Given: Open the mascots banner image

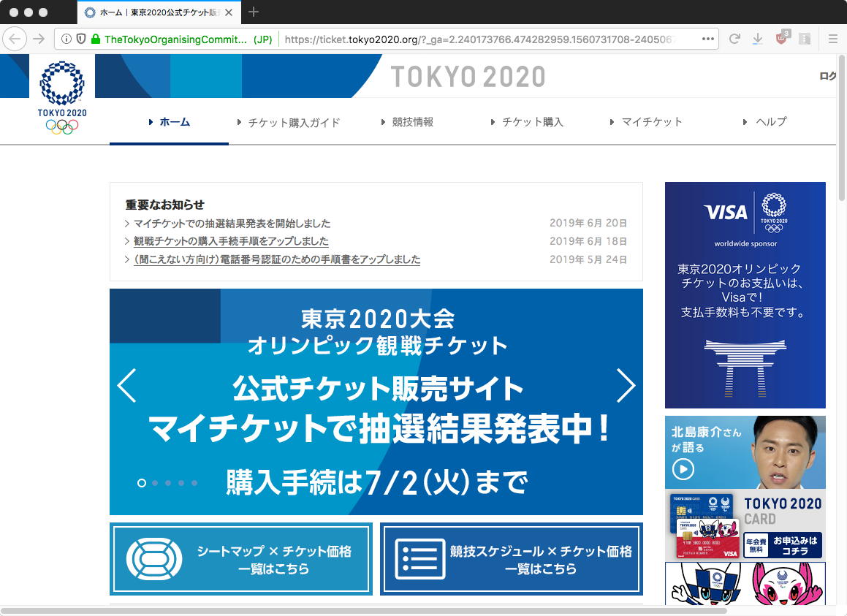Looking at the screenshot, I should [x=745, y=584].
